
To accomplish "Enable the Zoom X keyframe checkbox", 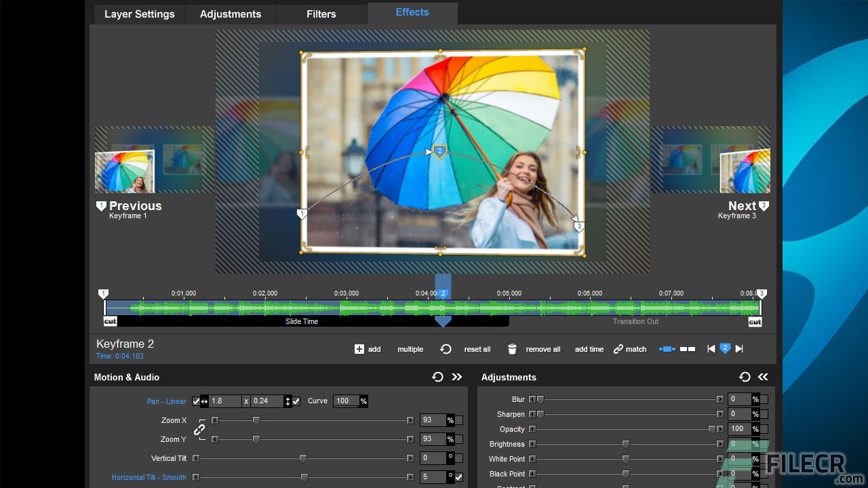I will pos(459,420).
